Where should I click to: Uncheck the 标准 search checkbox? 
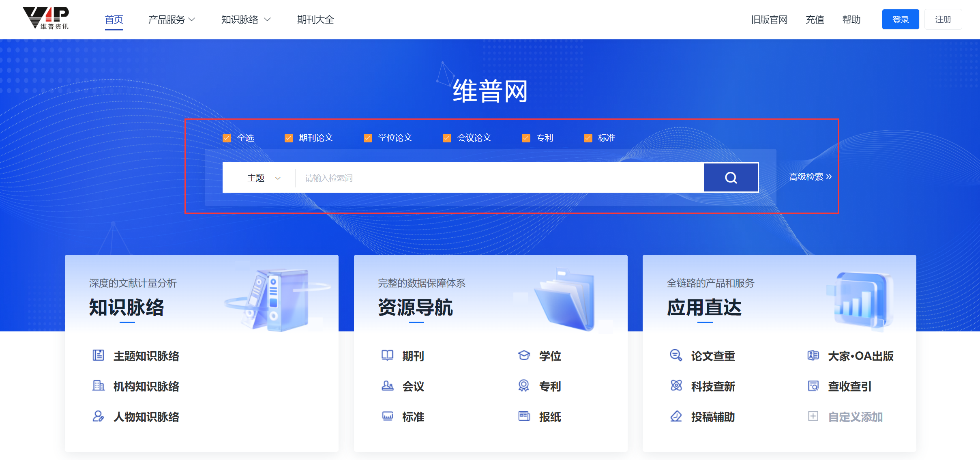pyautogui.click(x=588, y=138)
